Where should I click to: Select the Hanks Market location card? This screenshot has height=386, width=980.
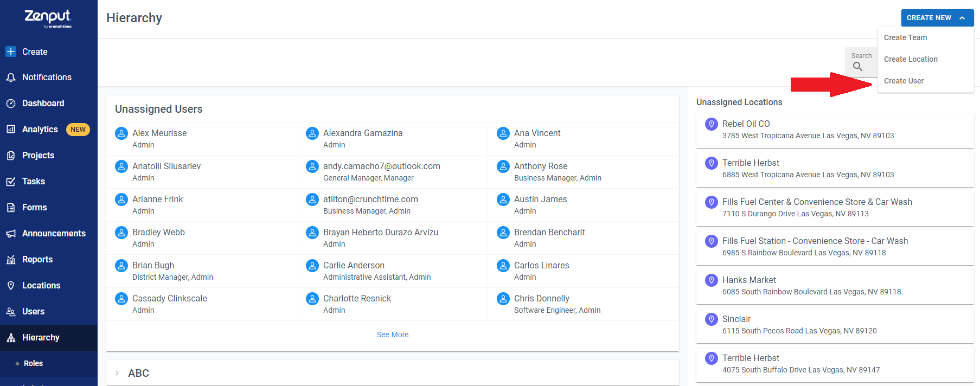pyautogui.click(x=835, y=286)
